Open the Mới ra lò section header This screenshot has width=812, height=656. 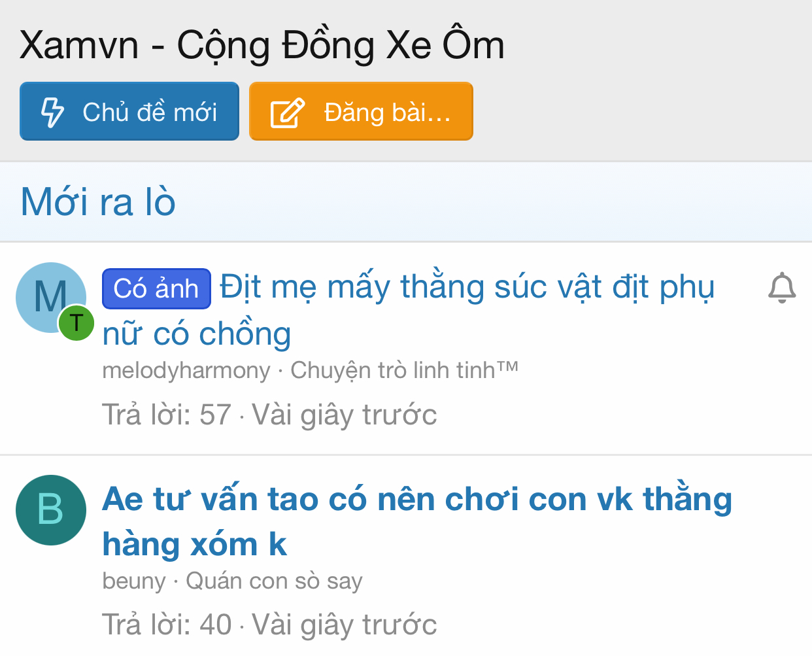(98, 201)
